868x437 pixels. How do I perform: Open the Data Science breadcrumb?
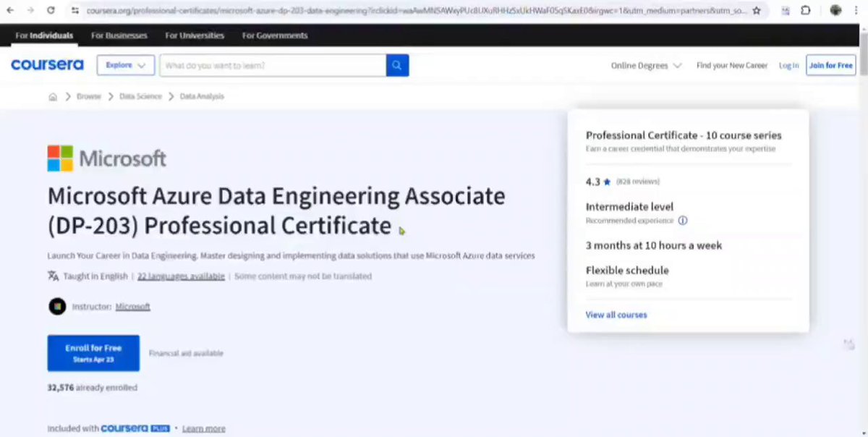(140, 96)
